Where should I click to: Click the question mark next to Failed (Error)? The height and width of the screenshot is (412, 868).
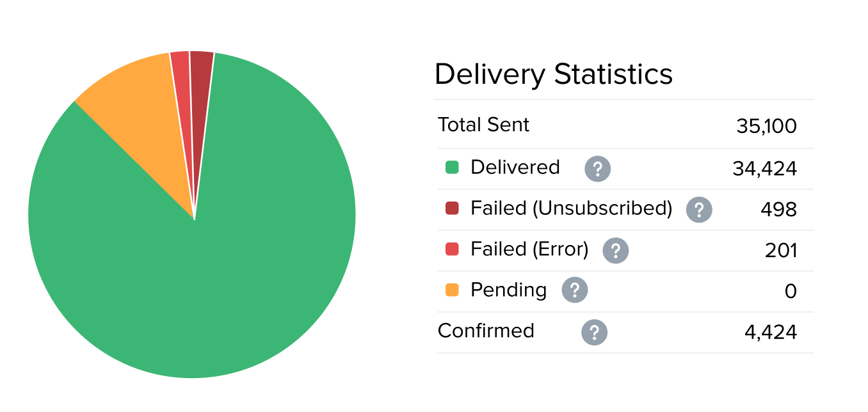616,250
